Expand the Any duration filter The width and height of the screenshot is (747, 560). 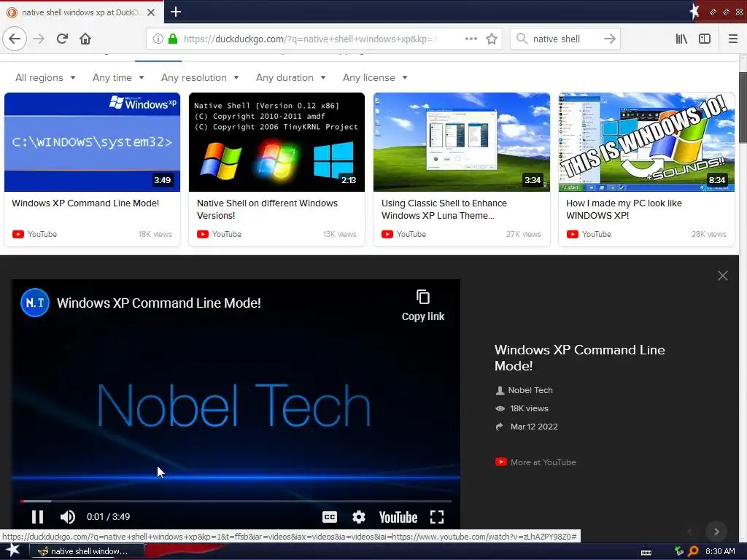coord(290,77)
